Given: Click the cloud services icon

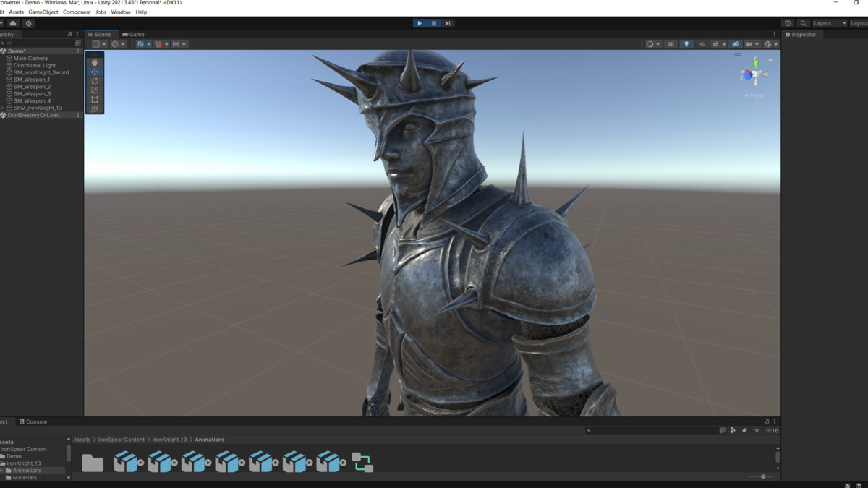Looking at the screenshot, I should pos(13,23).
